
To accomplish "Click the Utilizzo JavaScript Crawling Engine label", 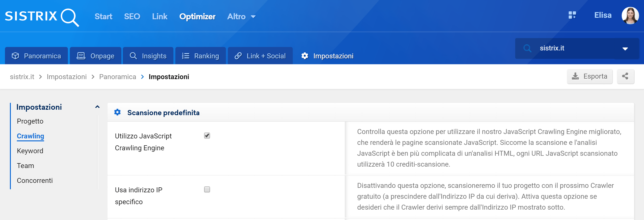I will click(143, 142).
